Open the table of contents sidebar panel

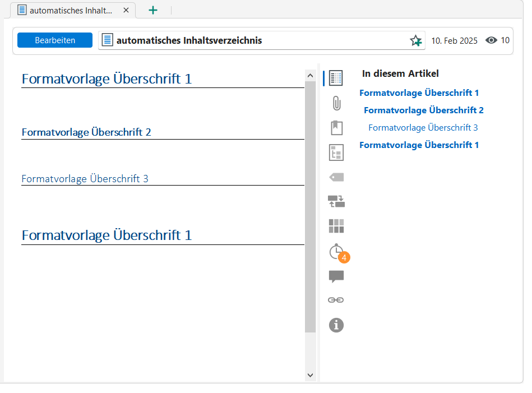click(x=336, y=78)
